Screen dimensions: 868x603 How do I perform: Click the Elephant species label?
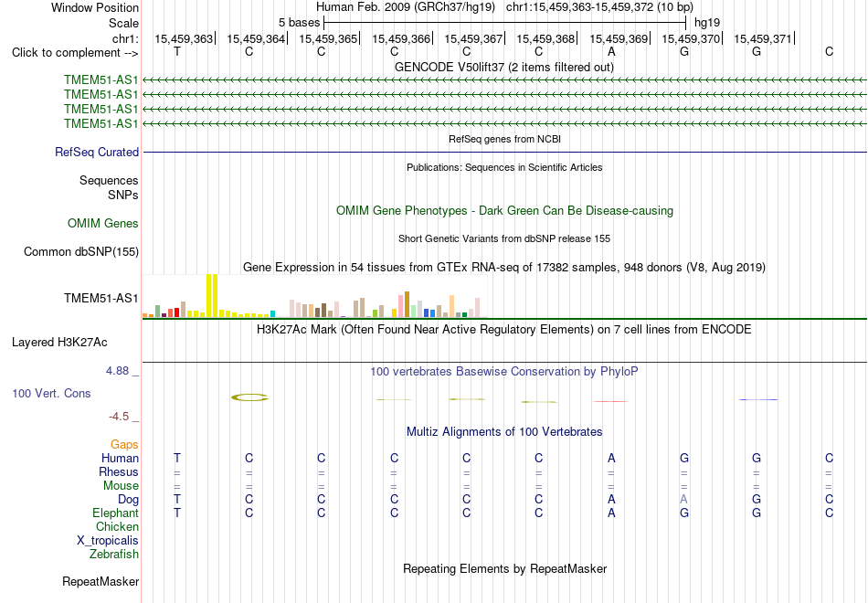click(x=116, y=513)
